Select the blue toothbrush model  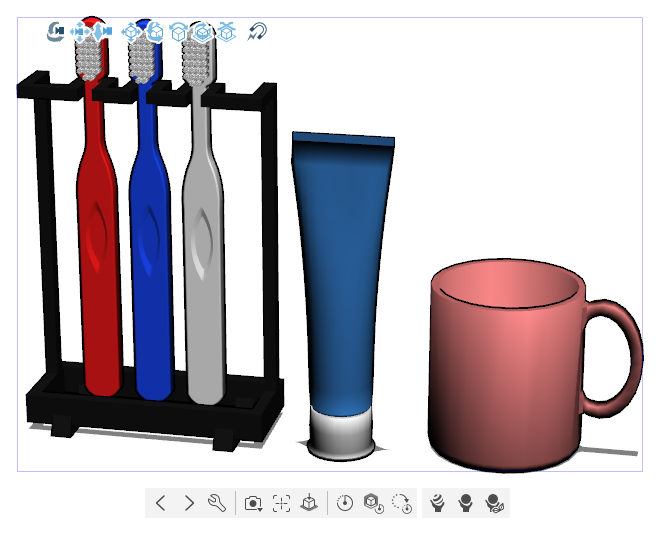pos(151,252)
